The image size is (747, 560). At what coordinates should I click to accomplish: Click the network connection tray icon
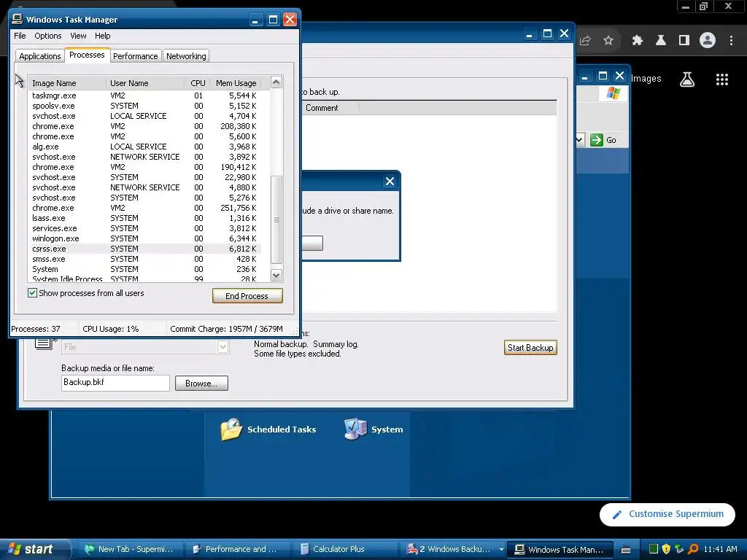click(x=679, y=549)
